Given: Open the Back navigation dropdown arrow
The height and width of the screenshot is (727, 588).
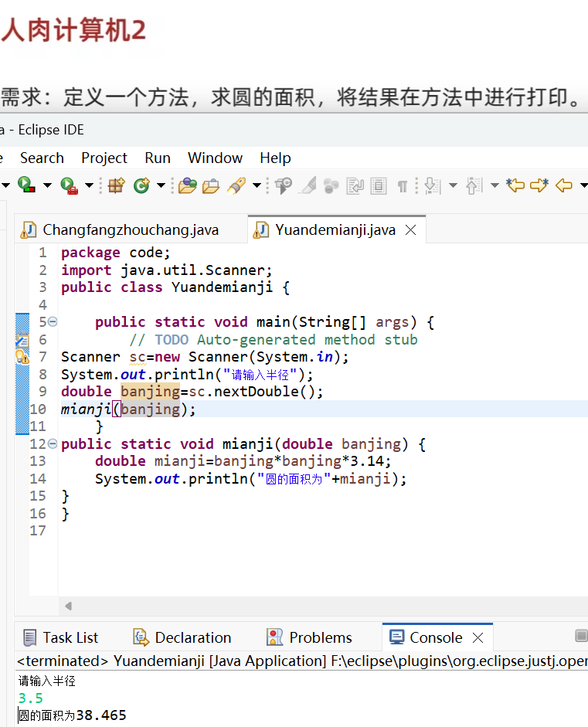Looking at the screenshot, I should click(x=583, y=185).
